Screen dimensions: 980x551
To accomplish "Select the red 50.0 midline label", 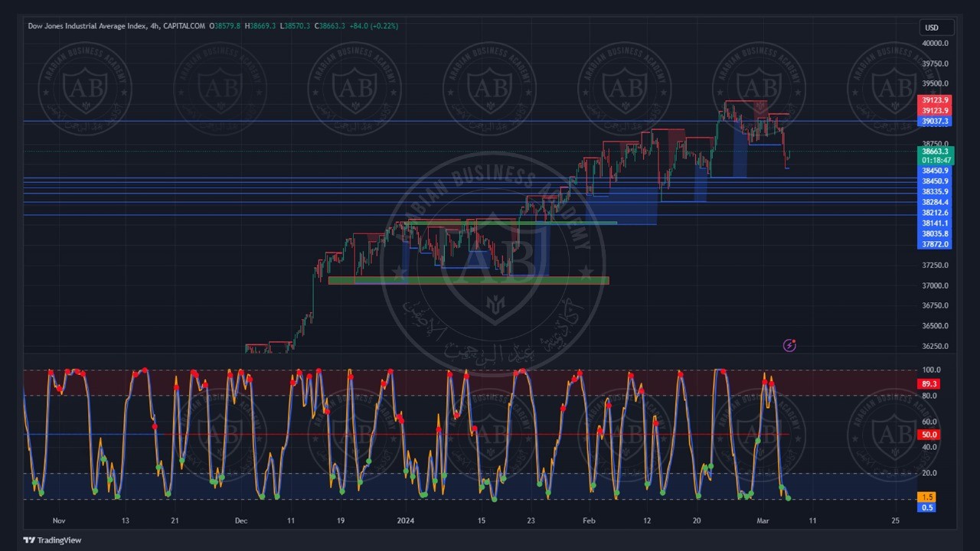I will [929, 435].
